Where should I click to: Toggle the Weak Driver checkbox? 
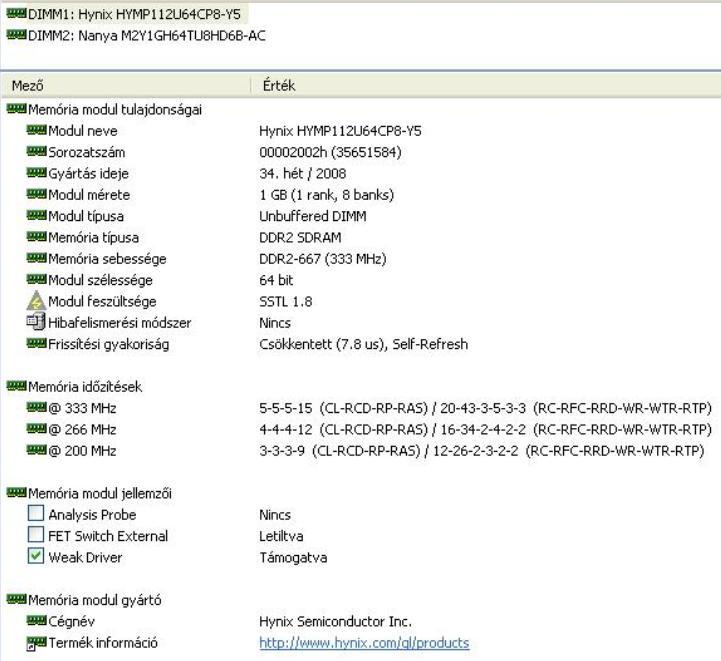[36, 556]
